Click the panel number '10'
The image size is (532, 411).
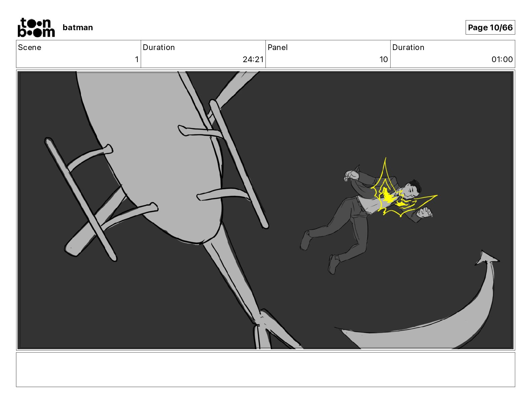pyautogui.click(x=384, y=59)
